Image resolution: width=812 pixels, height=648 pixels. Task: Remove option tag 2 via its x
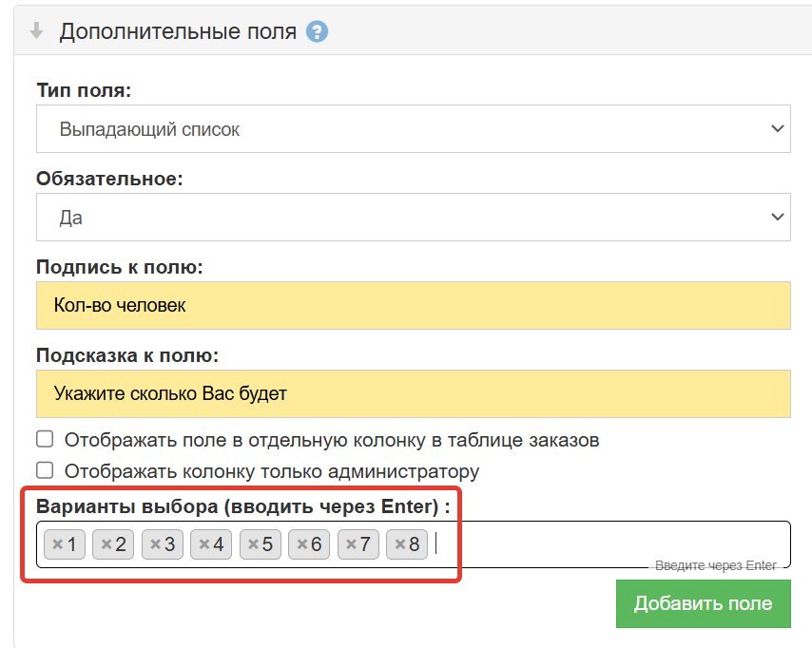[106, 544]
